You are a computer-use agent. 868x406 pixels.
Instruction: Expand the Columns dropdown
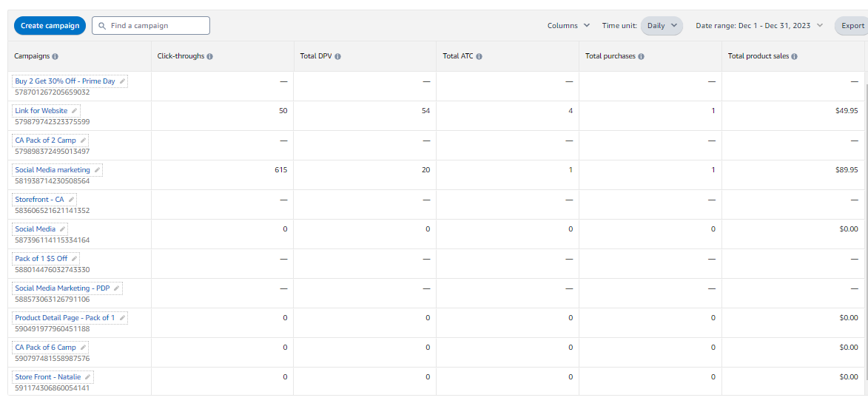click(x=568, y=26)
